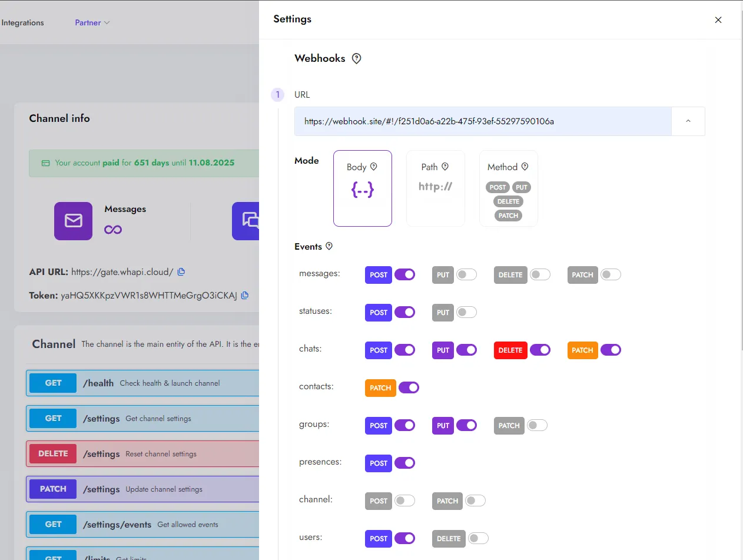Click the GET /health endpoint button
743x560 pixels.
click(x=52, y=383)
